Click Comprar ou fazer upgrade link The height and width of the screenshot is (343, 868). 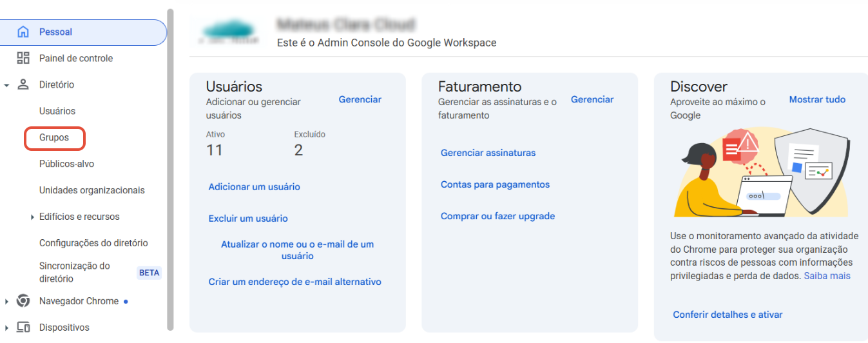click(497, 216)
